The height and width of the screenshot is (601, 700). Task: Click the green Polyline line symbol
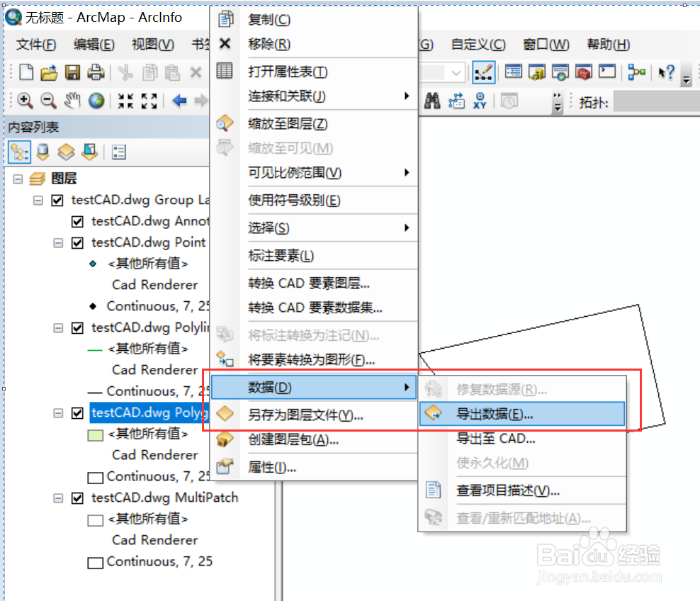pos(95,349)
